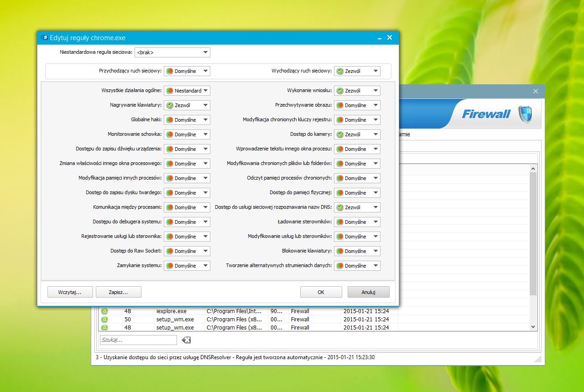
Task: Click the Firewall list scrollbar down arrow
Action: point(533,327)
